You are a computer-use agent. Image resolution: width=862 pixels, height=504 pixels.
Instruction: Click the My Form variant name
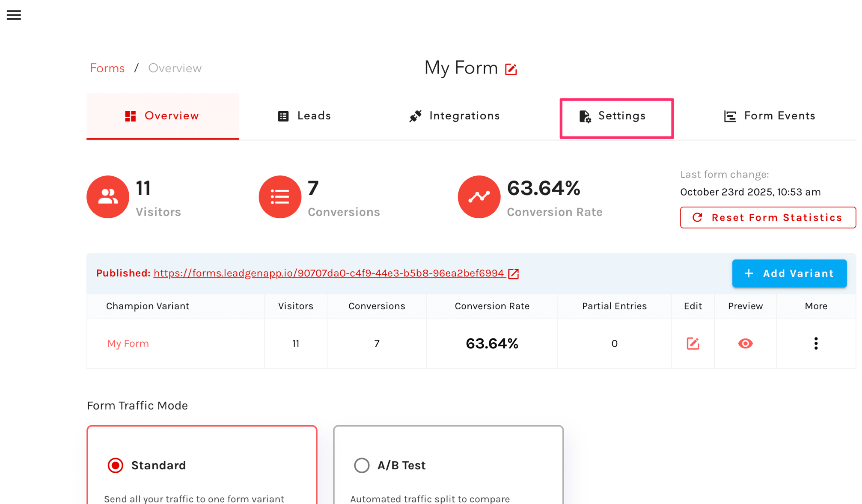click(x=128, y=344)
